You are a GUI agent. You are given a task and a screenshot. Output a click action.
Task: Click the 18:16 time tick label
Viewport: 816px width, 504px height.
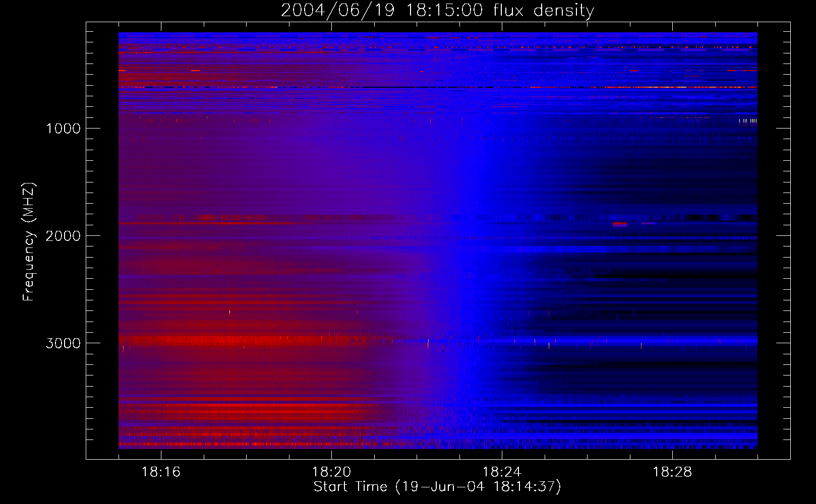tap(161, 472)
